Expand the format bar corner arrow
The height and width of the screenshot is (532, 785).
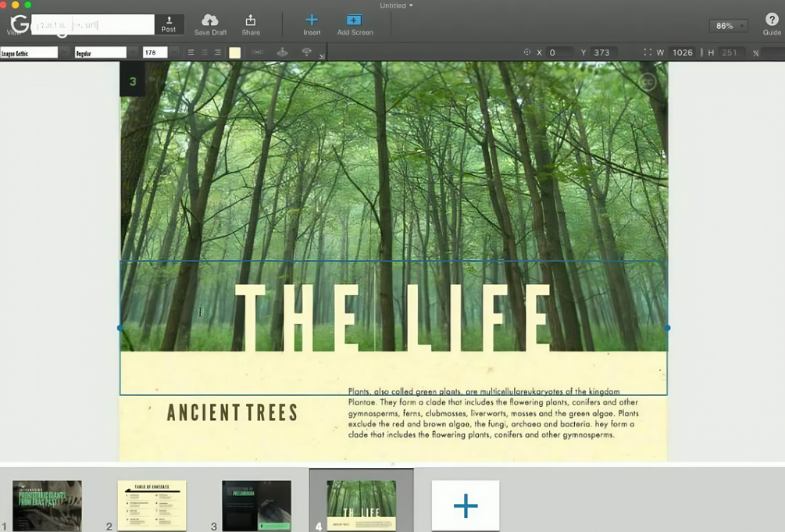(x=321, y=56)
